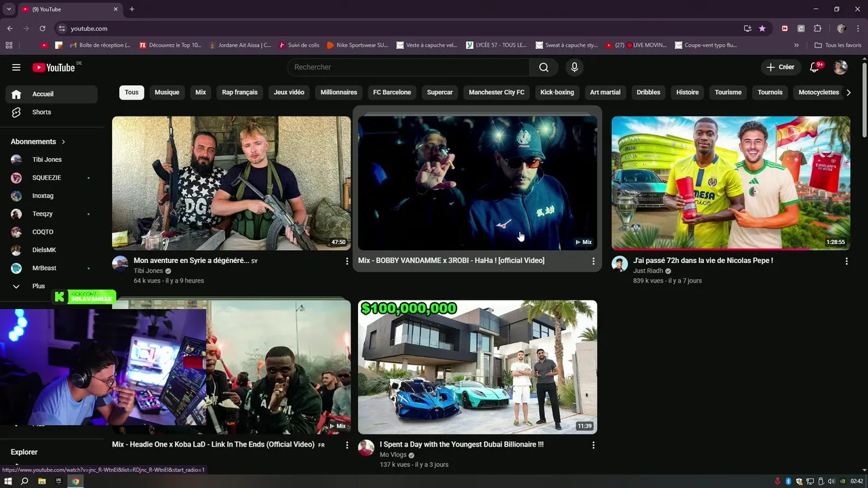Select the Rap français filter chip

point(240,92)
